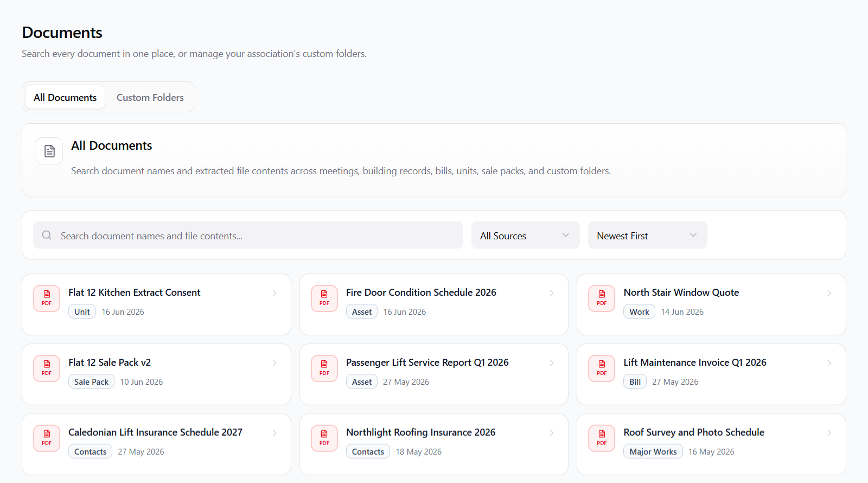
Task: Open Flat 12 Kitchen Extract Consent document
Action: coord(156,304)
